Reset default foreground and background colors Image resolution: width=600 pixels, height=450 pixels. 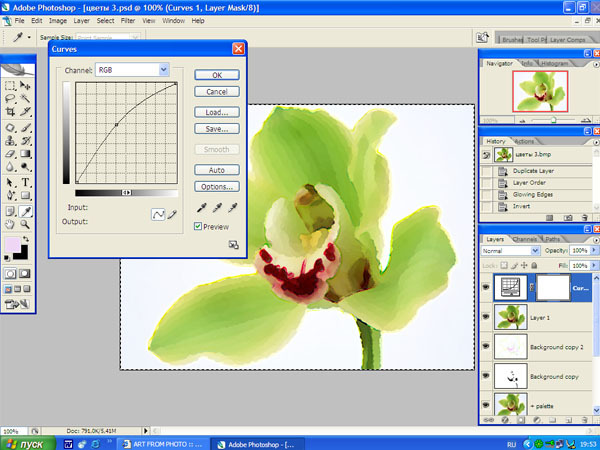pyautogui.click(x=7, y=258)
